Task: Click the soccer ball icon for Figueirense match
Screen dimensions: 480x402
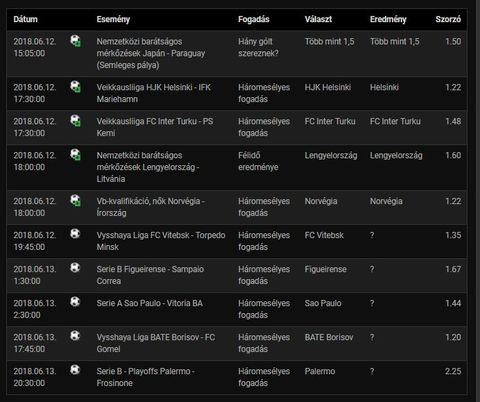Action: [75, 268]
